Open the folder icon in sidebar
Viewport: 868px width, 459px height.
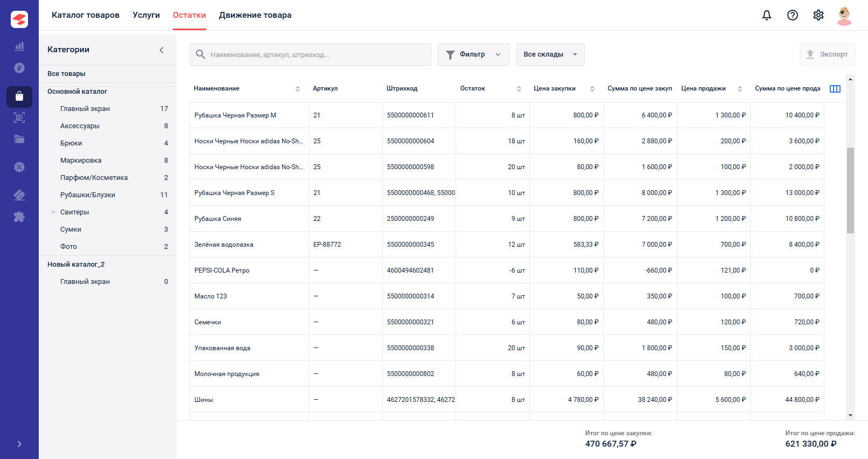19,139
